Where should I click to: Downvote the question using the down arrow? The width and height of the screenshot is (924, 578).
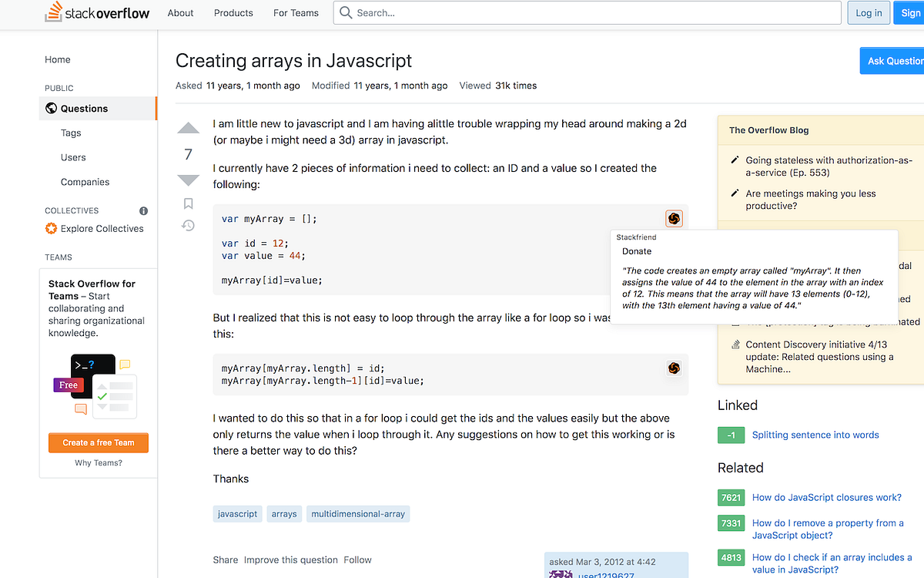click(188, 180)
